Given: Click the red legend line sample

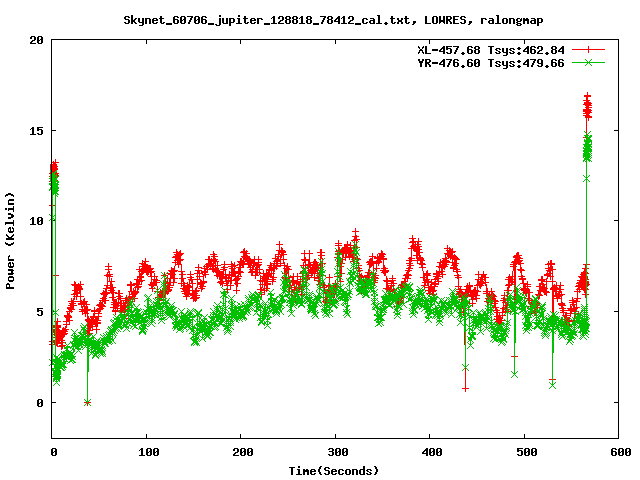Looking at the screenshot, I should click(x=588, y=50).
